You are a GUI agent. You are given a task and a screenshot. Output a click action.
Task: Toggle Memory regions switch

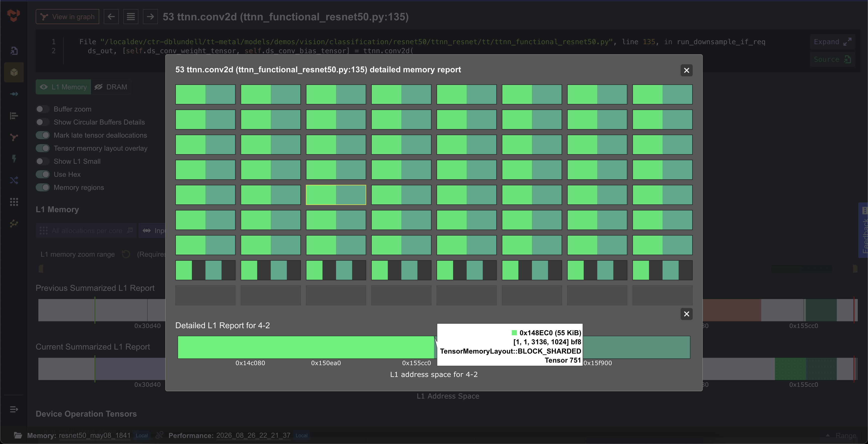tap(43, 187)
